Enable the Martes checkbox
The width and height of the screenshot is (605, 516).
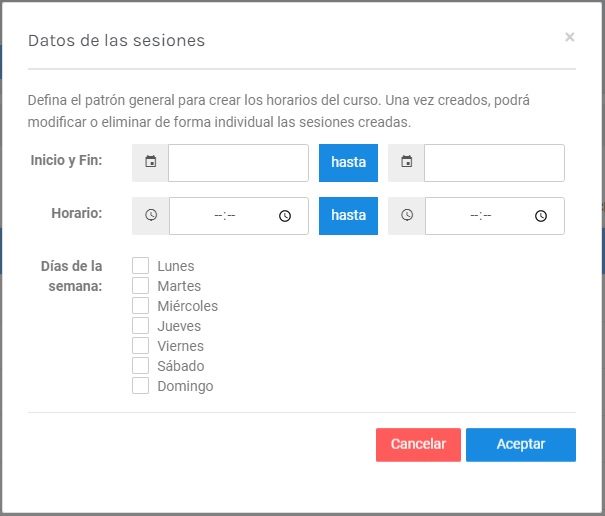point(140,286)
